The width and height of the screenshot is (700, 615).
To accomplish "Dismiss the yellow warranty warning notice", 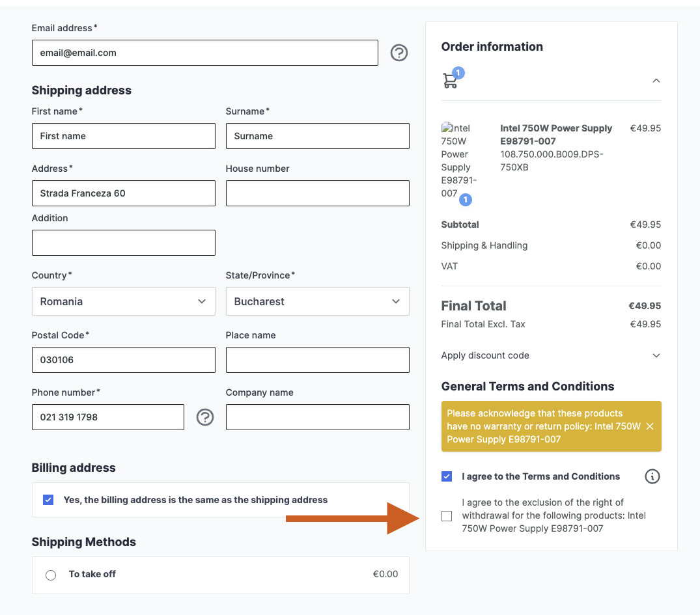I will click(x=650, y=426).
